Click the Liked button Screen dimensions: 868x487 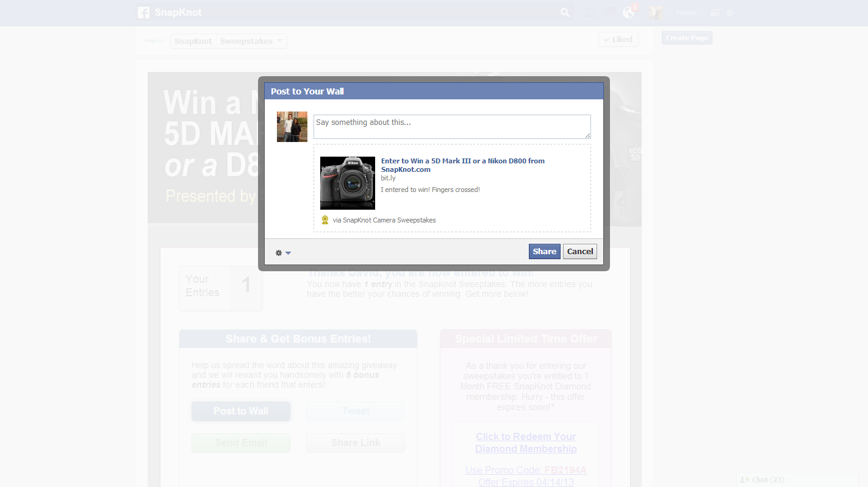point(619,40)
